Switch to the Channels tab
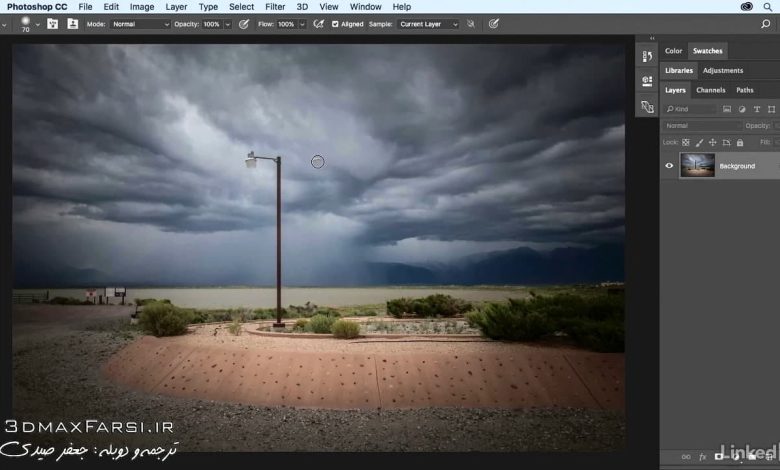 tap(710, 90)
